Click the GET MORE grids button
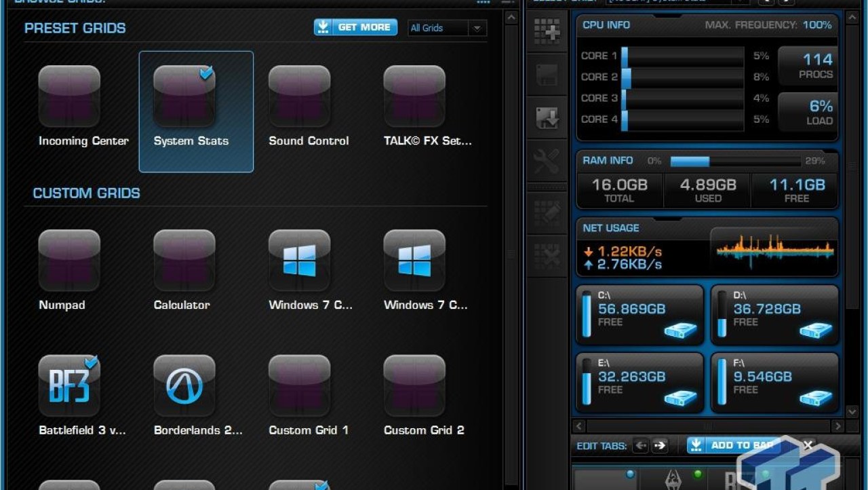This screenshot has height=490, width=868. coord(355,27)
